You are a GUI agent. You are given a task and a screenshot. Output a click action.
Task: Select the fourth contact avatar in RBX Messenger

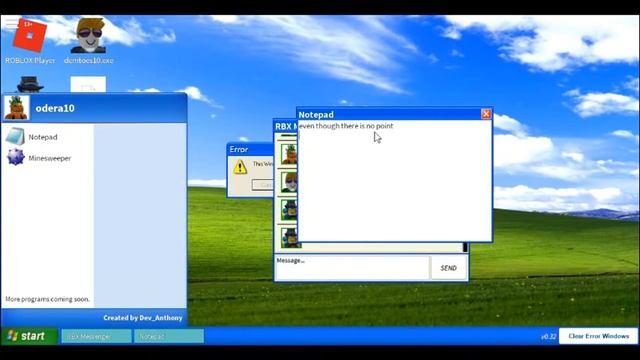coord(290,238)
